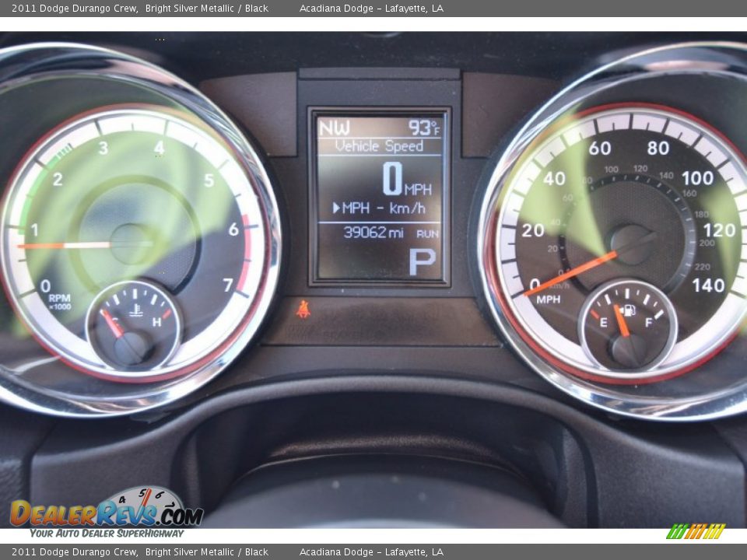Screen dimensions: 747x560
Task: Open the Vehicle Speed menu header
Action: pyautogui.click(x=379, y=143)
